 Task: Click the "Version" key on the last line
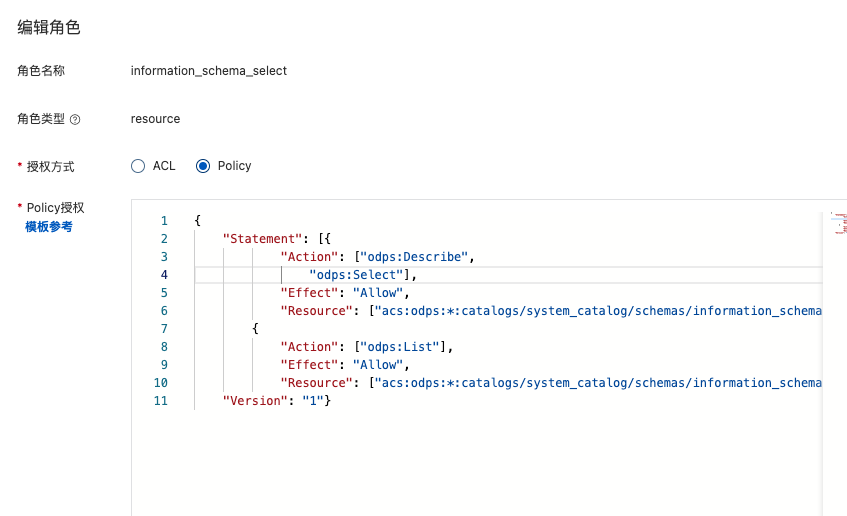(x=252, y=401)
